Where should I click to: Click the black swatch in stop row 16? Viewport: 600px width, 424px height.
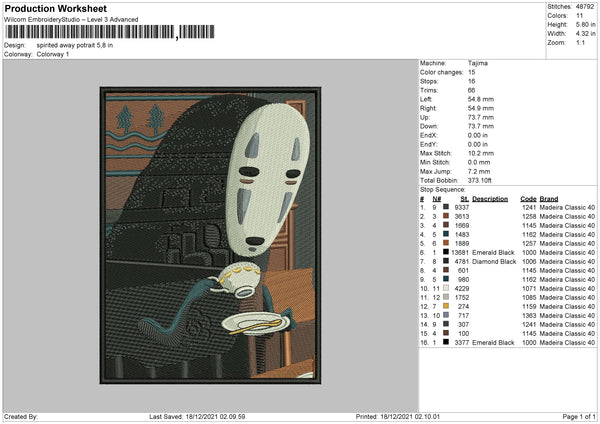pyautogui.click(x=446, y=342)
